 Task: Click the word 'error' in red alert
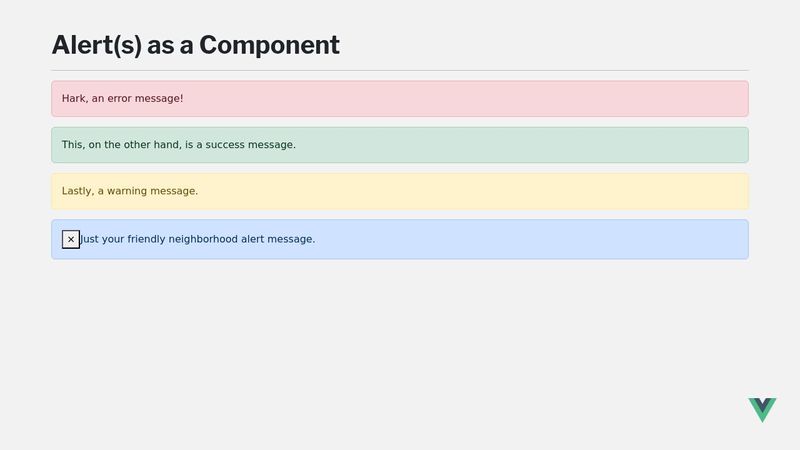119,98
